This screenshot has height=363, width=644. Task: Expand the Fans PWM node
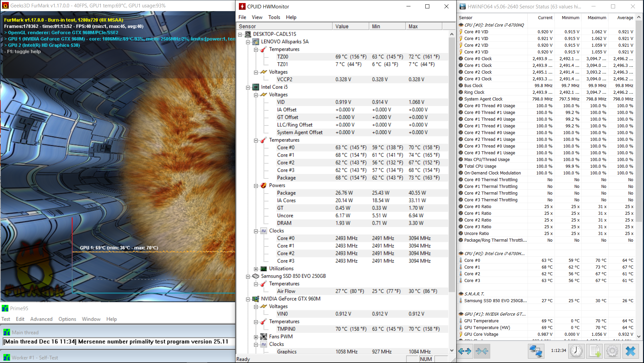coord(256,337)
